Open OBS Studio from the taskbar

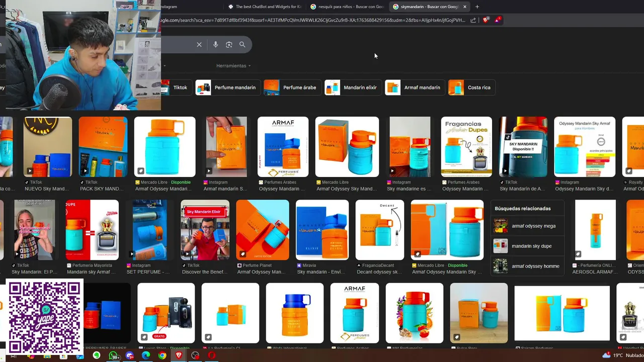(195, 356)
